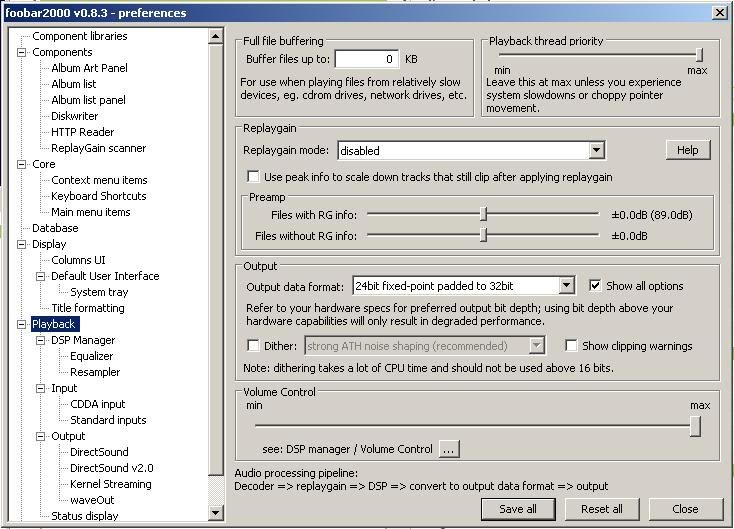The width and height of the screenshot is (734, 529).
Task: Close the preferences window via X
Action: (x=720, y=13)
